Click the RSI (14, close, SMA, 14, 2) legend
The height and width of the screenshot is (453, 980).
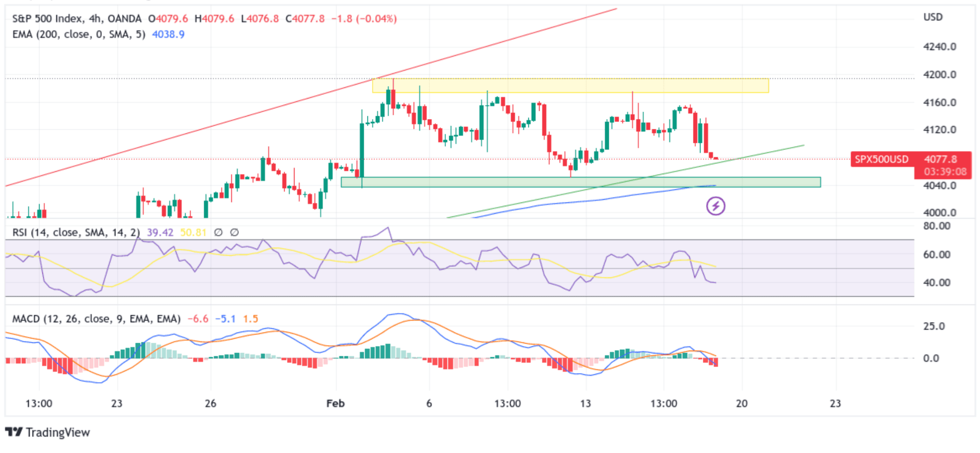point(76,232)
